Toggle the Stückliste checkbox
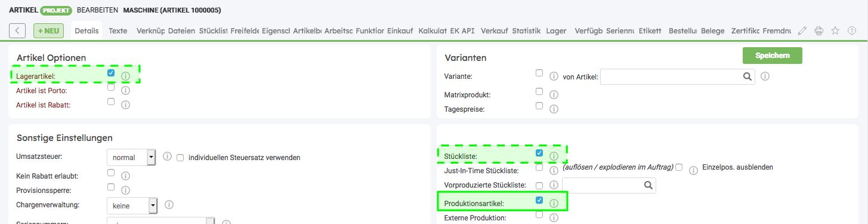868x224 pixels. click(x=539, y=153)
